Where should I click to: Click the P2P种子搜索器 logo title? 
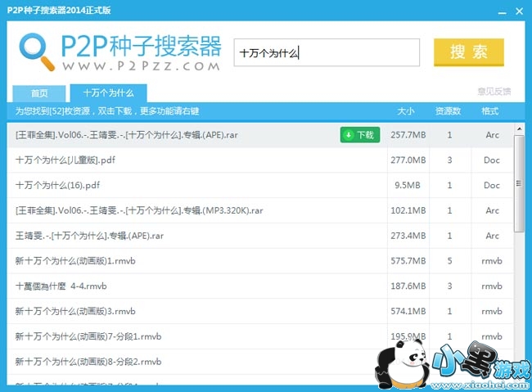click(141, 46)
